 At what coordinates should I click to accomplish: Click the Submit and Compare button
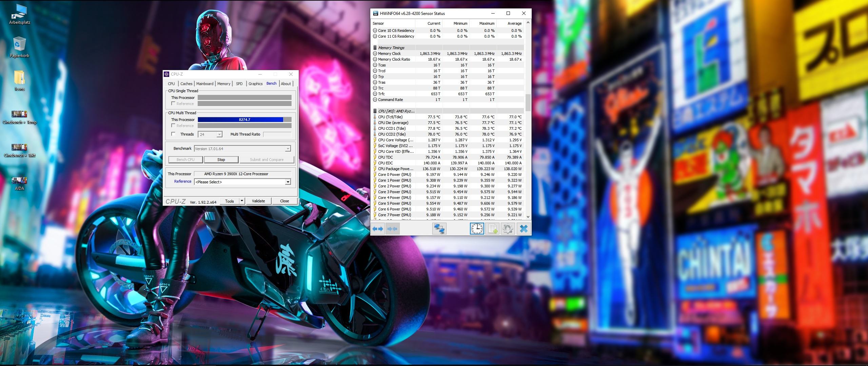[x=267, y=160]
